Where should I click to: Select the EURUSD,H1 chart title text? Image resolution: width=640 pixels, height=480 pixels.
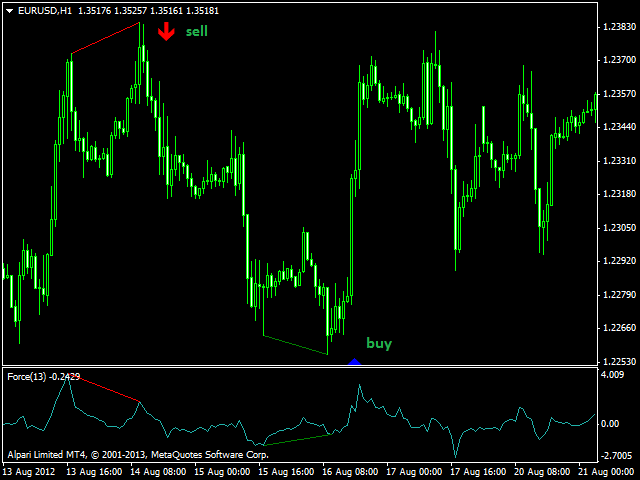(45, 11)
